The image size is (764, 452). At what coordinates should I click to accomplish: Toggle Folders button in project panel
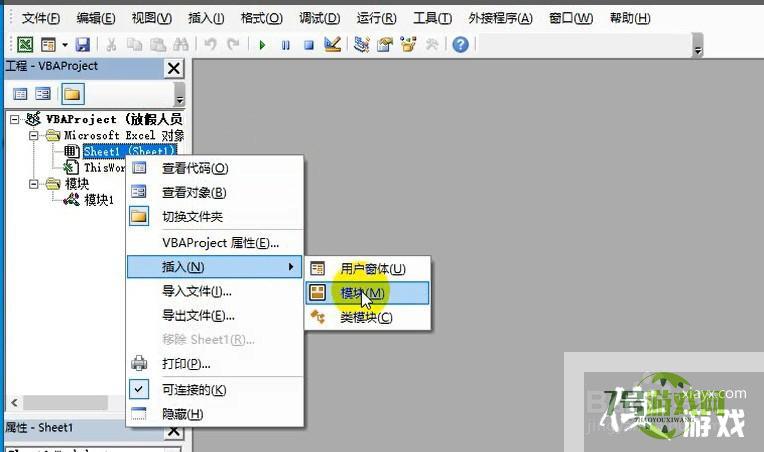pos(73,94)
